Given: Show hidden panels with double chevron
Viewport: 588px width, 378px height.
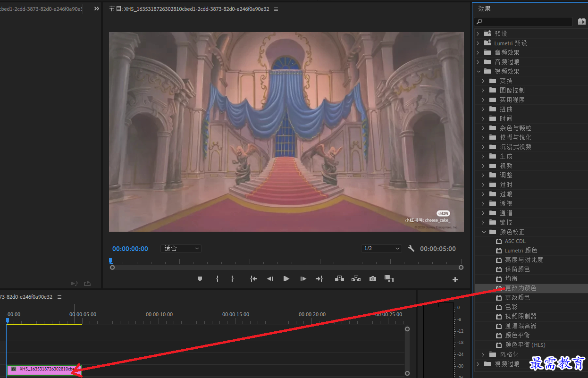Looking at the screenshot, I should [96, 8].
